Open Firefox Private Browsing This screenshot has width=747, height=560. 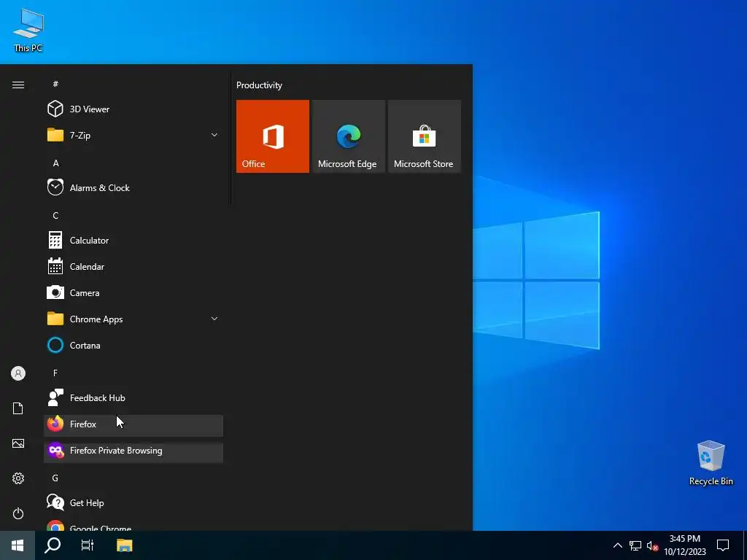133,451
